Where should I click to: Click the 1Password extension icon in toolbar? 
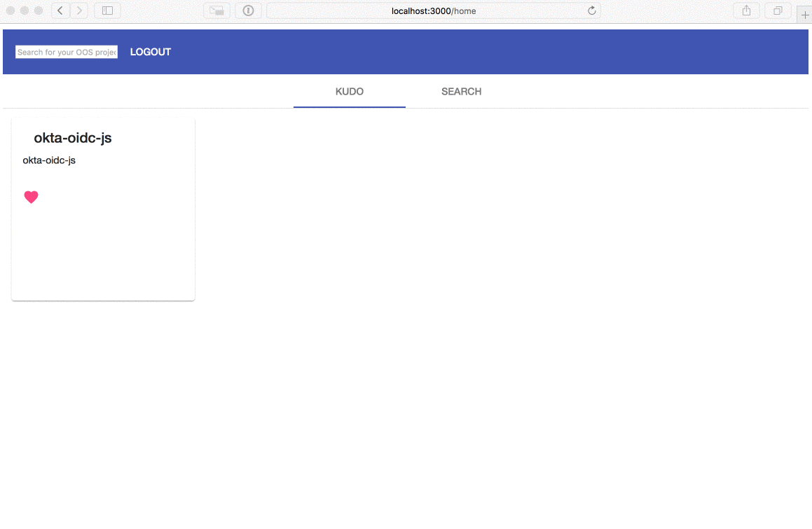[x=248, y=11]
